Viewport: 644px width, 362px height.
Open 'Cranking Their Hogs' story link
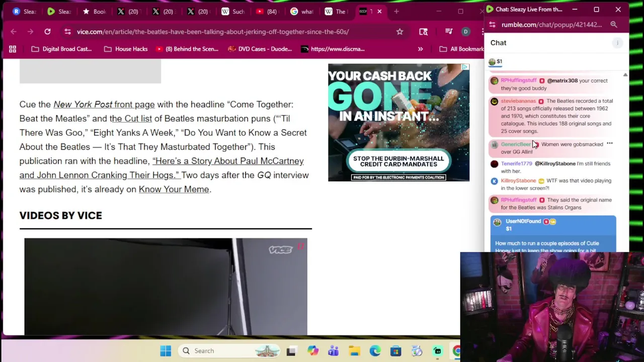(x=162, y=168)
